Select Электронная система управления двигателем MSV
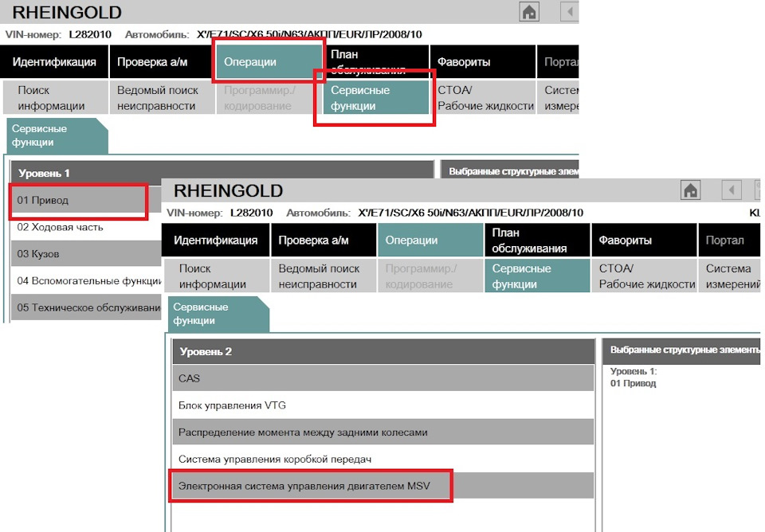 point(383,486)
